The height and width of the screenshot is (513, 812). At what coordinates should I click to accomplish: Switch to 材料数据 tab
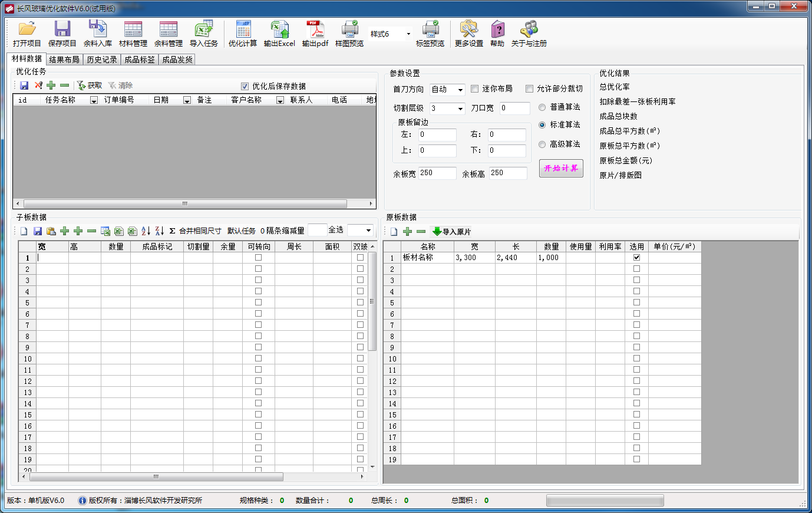click(27, 59)
